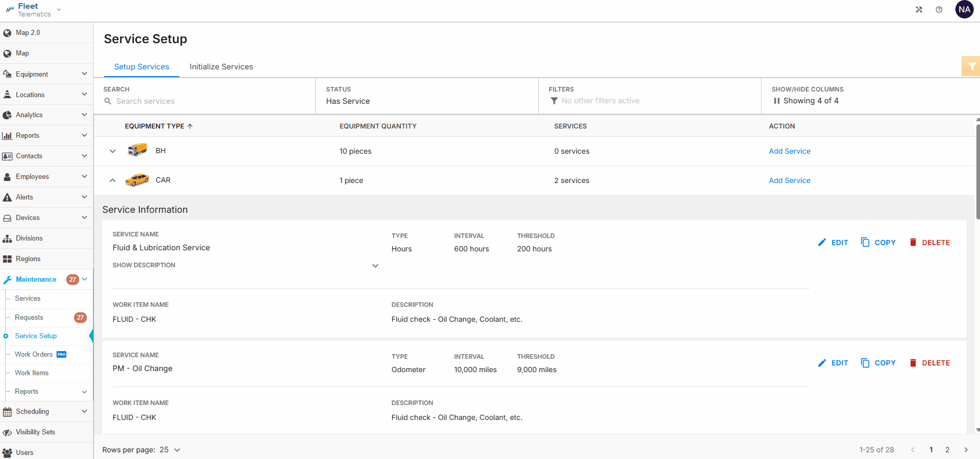Image resolution: width=980 pixels, height=459 pixels.
Task: Go to page 2 of results
Action: pos(947,450)
